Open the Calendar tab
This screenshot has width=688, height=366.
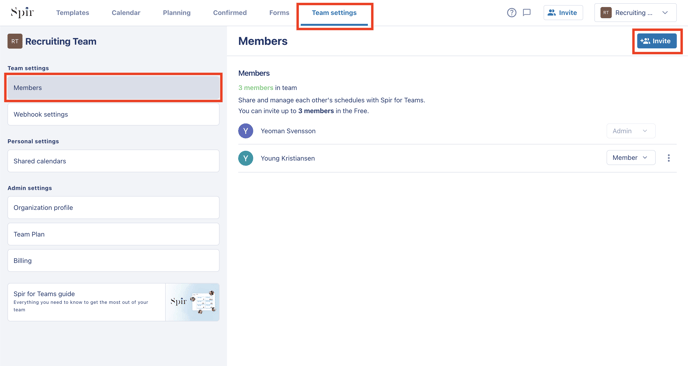point(126,13)
